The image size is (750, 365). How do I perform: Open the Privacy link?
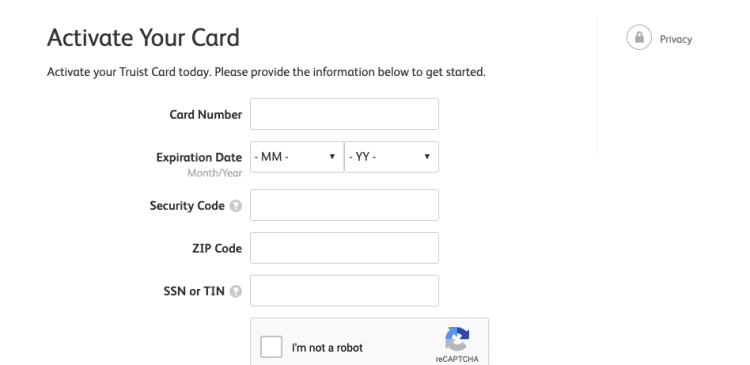676,39
